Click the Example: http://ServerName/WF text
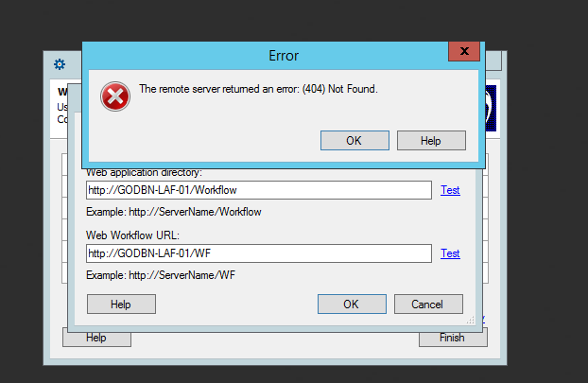The width and height of the screenshot is (588, 383). click(161, 275)
